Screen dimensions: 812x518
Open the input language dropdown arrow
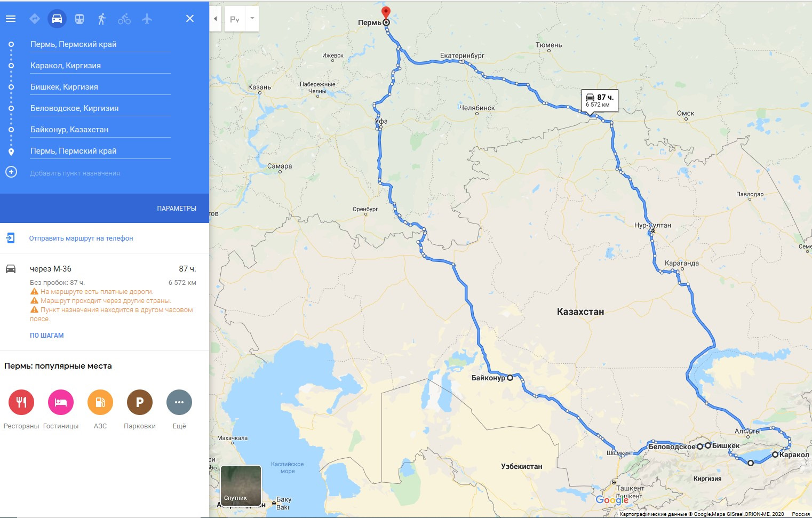[x=252, y=19]
